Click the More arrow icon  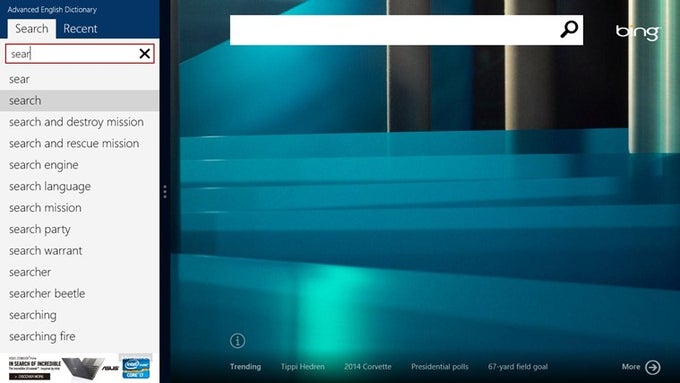click(x=653, y=367)
